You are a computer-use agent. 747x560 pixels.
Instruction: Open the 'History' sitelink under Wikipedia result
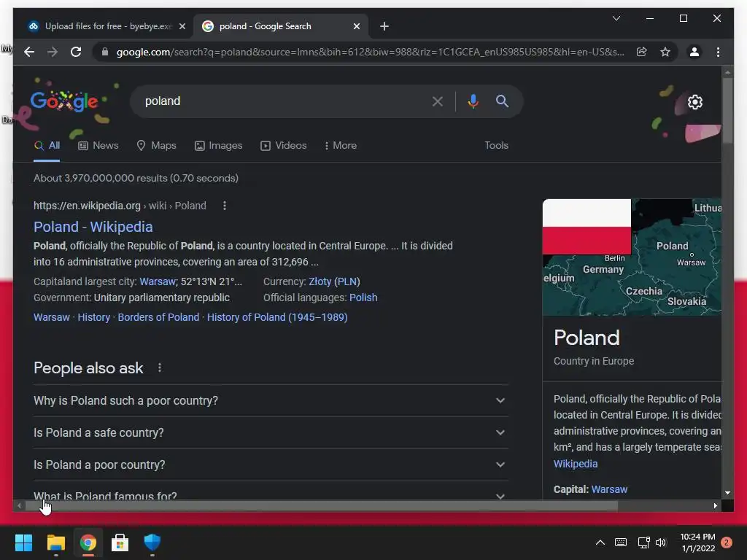coord(94,317)
